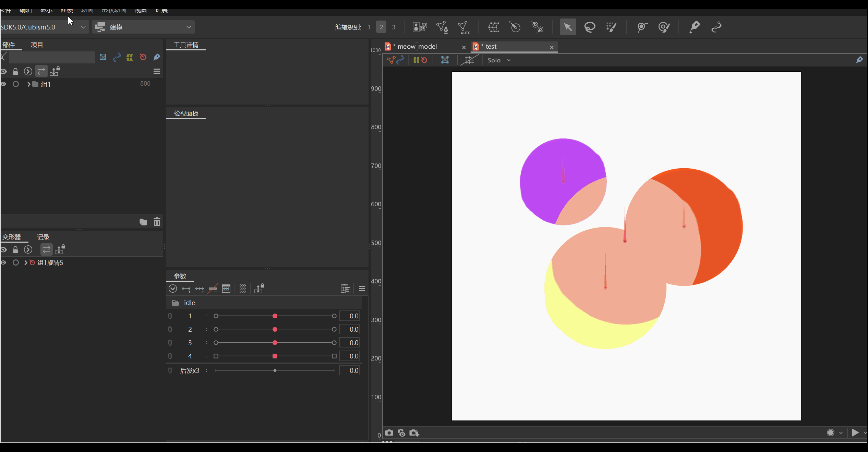Toggle visibility of 组1旋转5 deformer
868x452 pixels.
click(x=3, y=262)
